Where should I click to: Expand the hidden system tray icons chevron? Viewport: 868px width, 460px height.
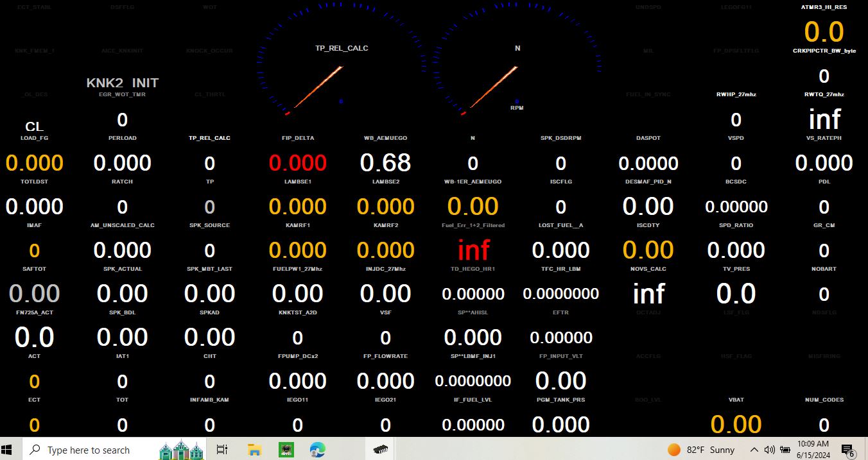click(x=754, y=450)
